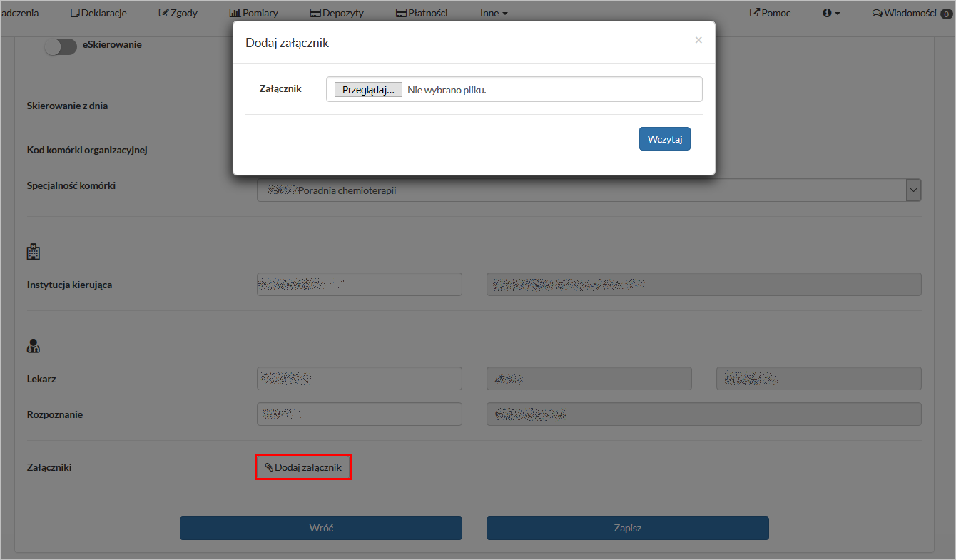Expand the Inne menu
The image size is (956, 560).
[x=494, y=13]
